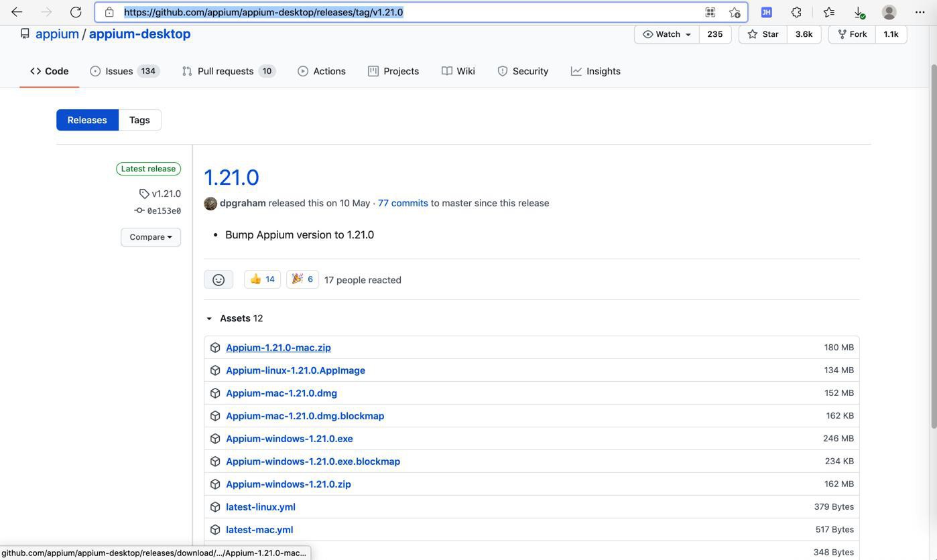Open the appium organization link
This screenshot has width=937, height=560.
(57, 33)
